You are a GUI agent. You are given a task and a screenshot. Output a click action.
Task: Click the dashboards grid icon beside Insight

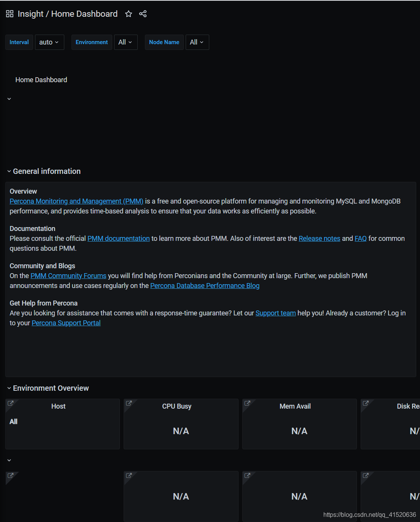pos(10,14)
